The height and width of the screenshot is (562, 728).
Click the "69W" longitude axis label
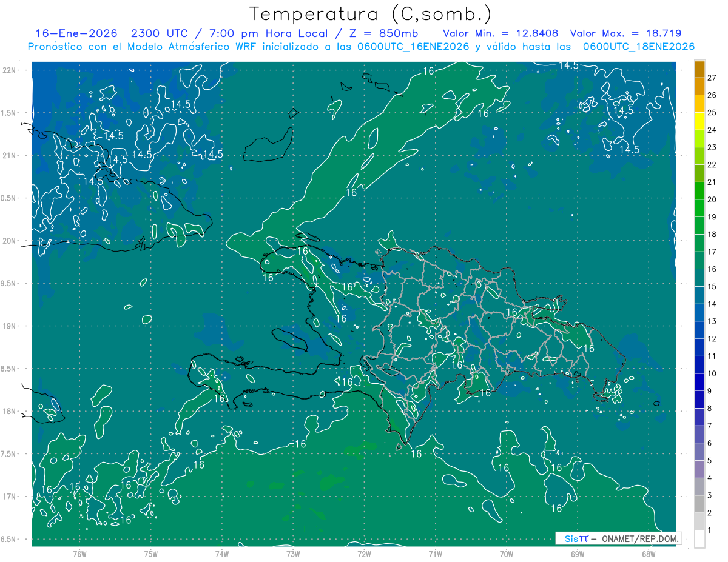578,554
